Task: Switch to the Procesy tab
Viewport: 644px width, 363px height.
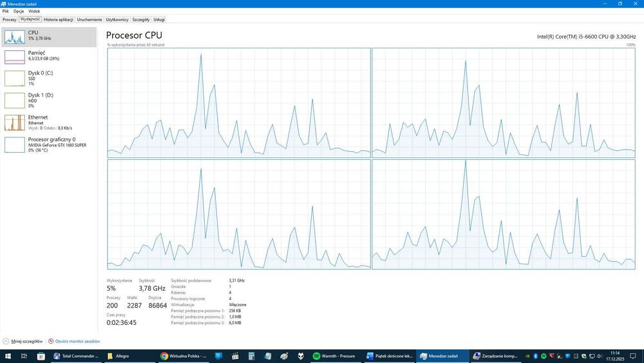Action: click(10, 19)
